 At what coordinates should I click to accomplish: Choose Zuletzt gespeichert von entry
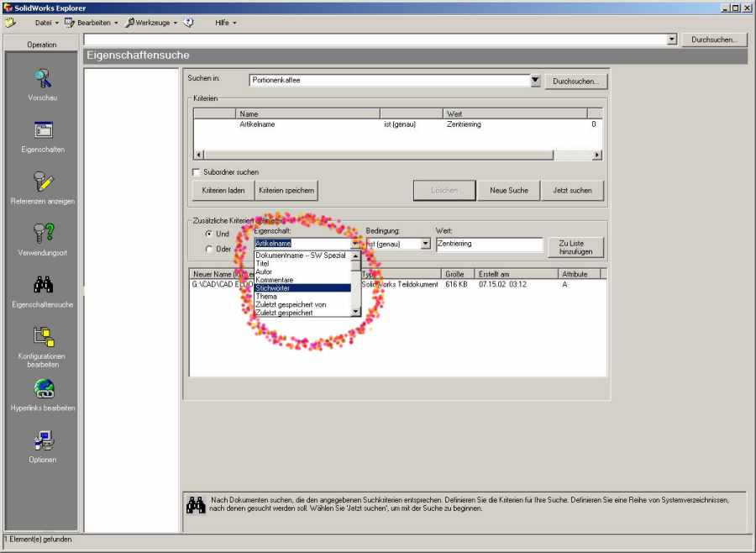coord(302,304)
